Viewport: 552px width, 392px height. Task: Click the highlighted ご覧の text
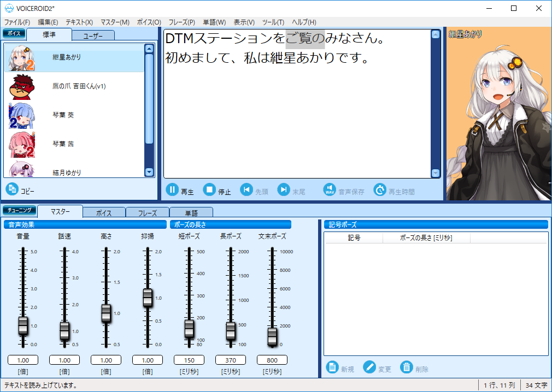(x=305, y=38)
